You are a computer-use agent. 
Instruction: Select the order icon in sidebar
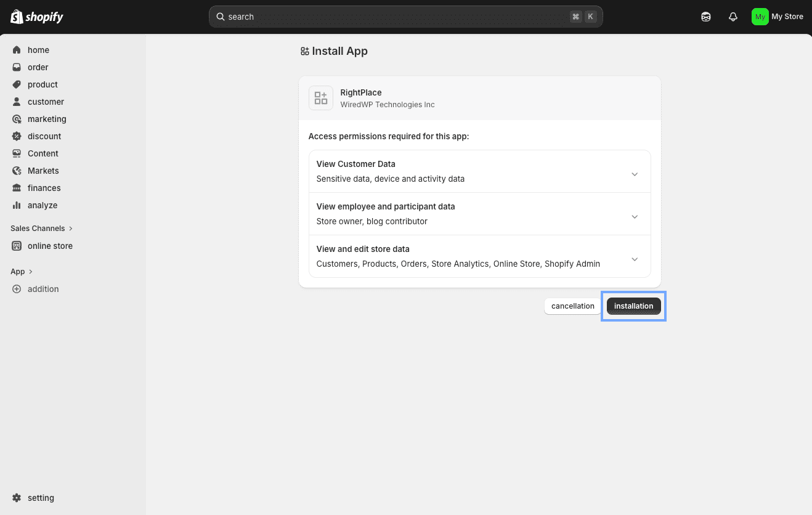pyautogui.click(x=38, y=67)
